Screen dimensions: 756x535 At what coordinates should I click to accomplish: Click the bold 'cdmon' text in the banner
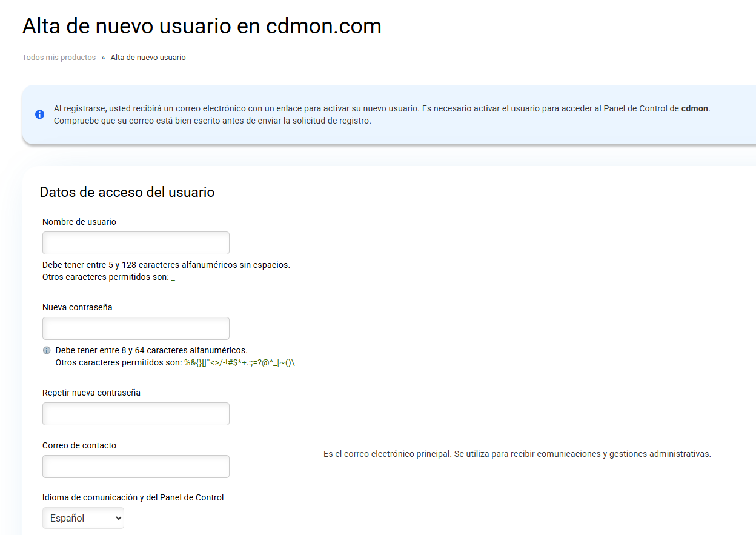[694, 109]
